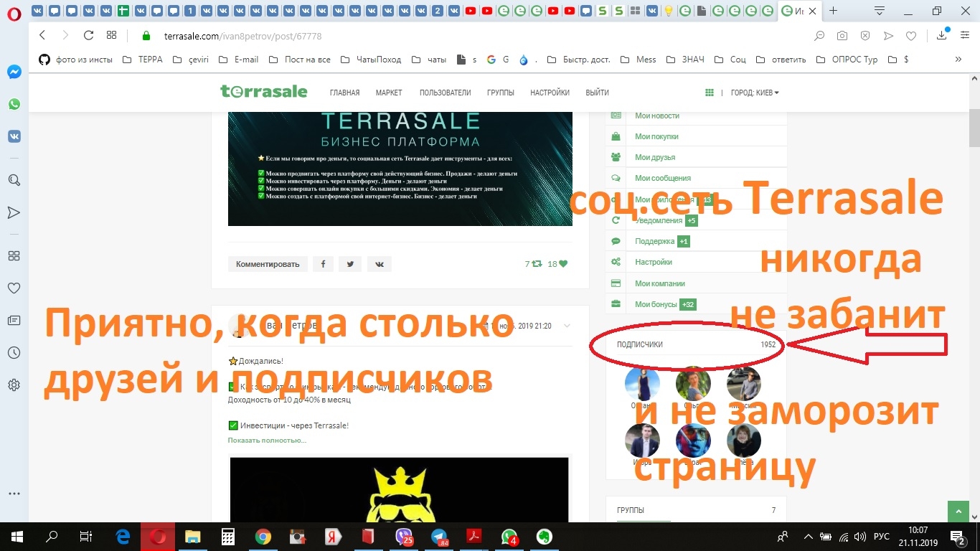This screenshot has width=980, height=551.
Task: Click the Комментировать button
Action: click(x=268, y=264)
